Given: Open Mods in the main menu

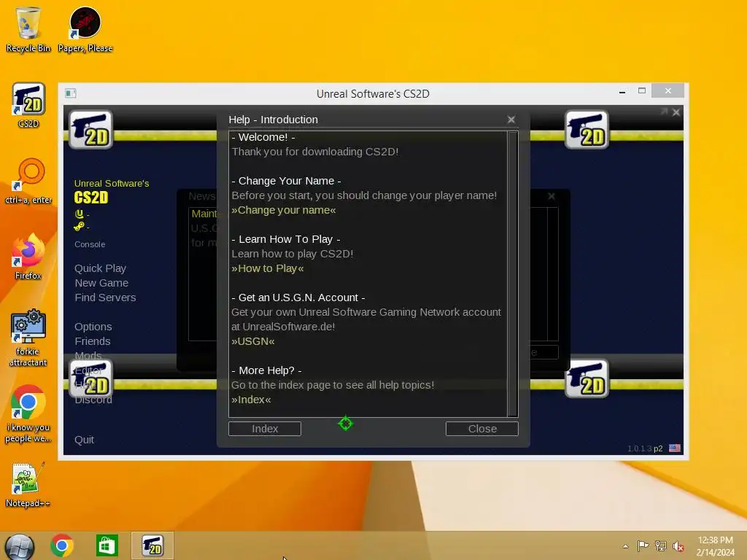Looking at the screenshot, I should 88,356.
